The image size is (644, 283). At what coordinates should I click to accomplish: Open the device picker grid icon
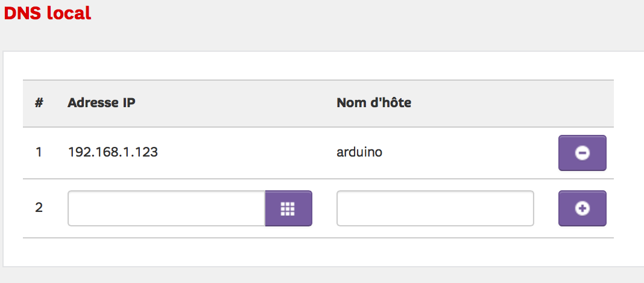[288, 208]
